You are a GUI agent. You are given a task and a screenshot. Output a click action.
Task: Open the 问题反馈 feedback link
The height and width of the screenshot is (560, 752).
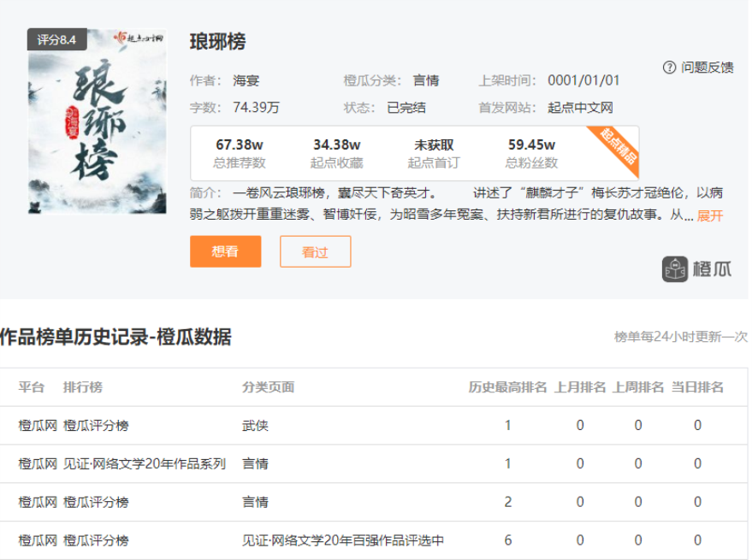pyautogui.click(x=707, y=68)
